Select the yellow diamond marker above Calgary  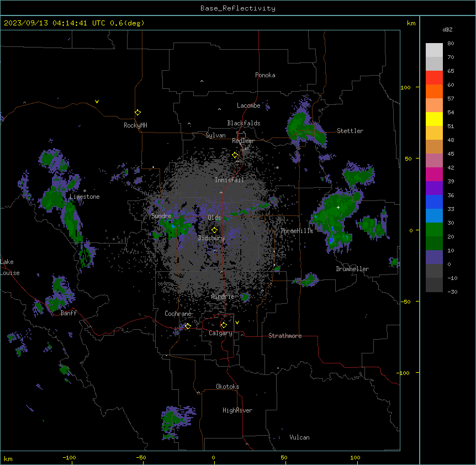(224, 325)
